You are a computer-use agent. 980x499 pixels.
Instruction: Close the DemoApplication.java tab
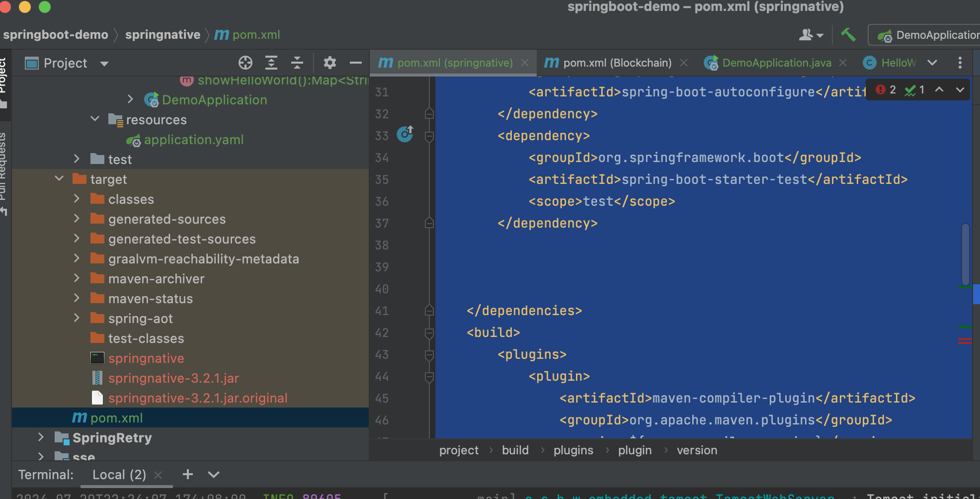click(x=843, y=63)
